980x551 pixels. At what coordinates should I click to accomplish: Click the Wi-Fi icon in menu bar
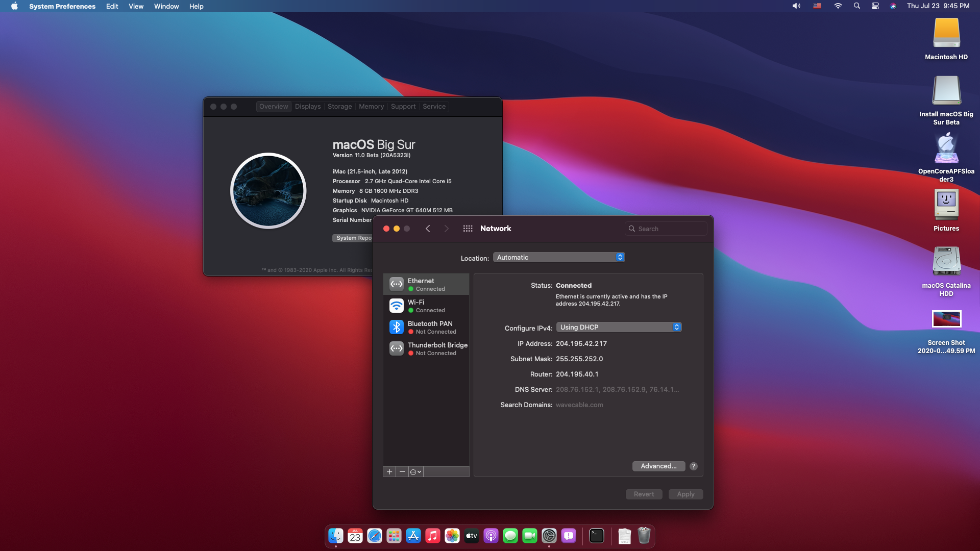(838, 6)
